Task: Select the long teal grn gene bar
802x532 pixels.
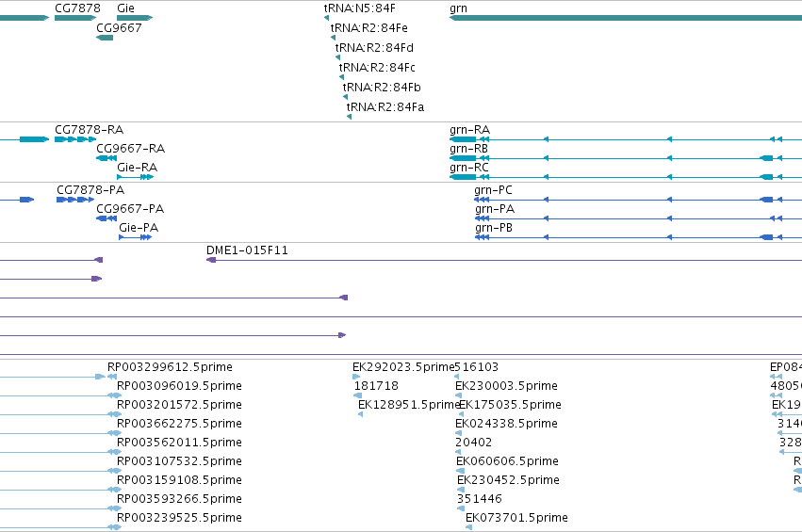Action: pos(626,18)
